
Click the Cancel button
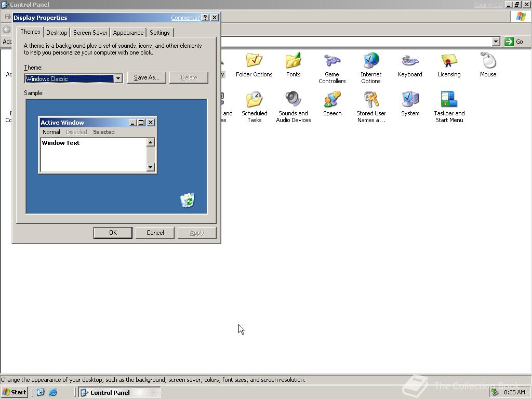point(155,233)
